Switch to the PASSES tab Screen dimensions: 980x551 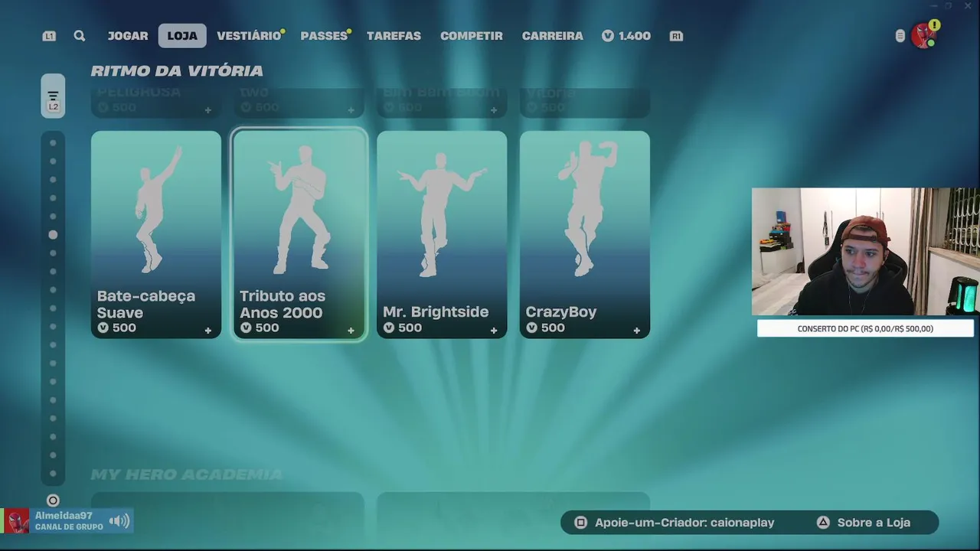(x=324, y=36)
